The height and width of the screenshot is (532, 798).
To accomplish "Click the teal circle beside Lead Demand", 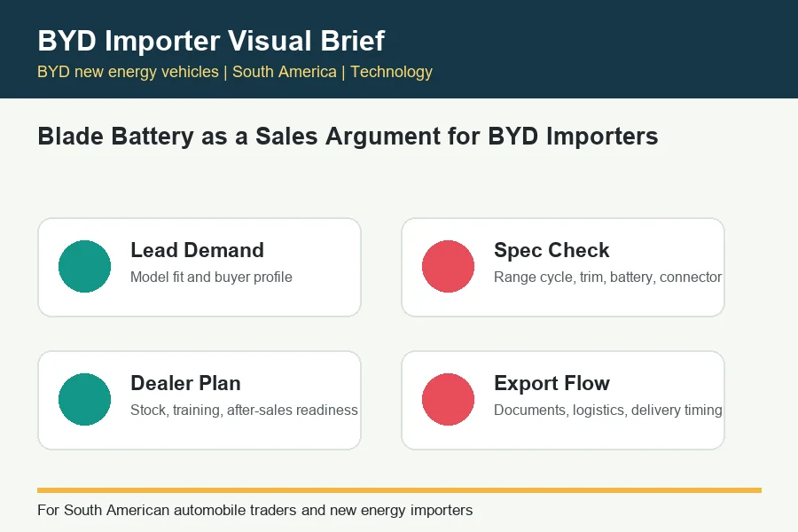I will pos(84,266).
